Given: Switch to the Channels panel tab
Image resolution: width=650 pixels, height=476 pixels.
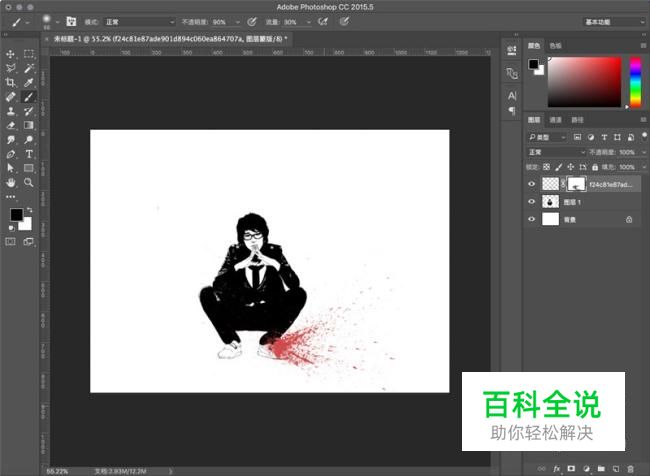Looking at the screenshot, I should pos(555,120).
